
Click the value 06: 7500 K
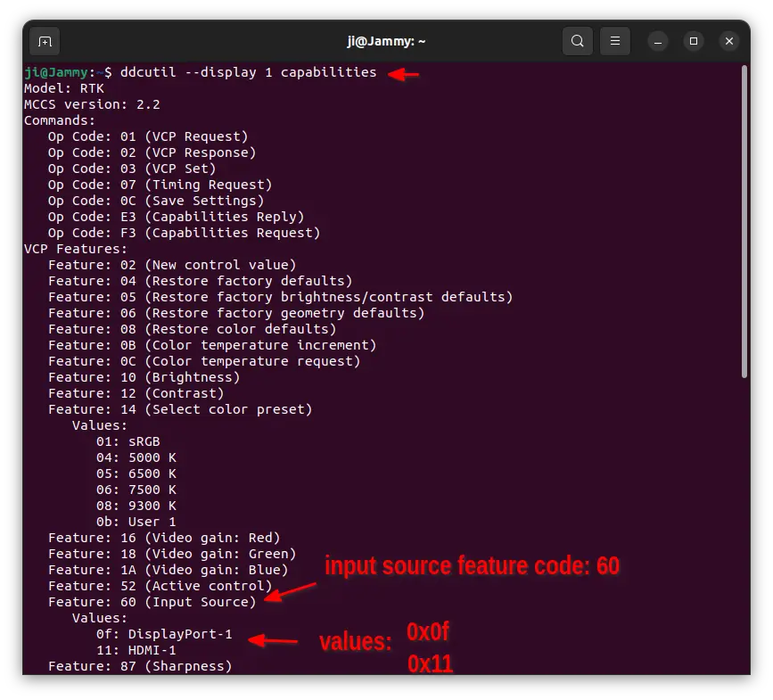(136, 490)
